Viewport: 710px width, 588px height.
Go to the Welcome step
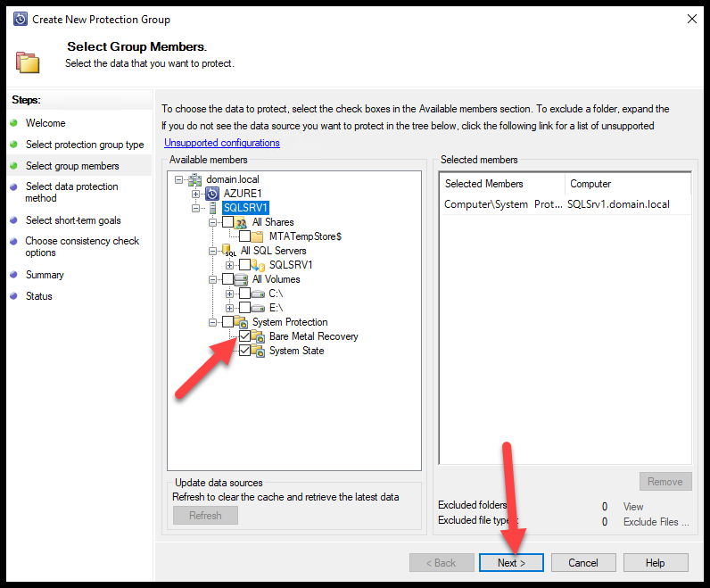(45, 123)
